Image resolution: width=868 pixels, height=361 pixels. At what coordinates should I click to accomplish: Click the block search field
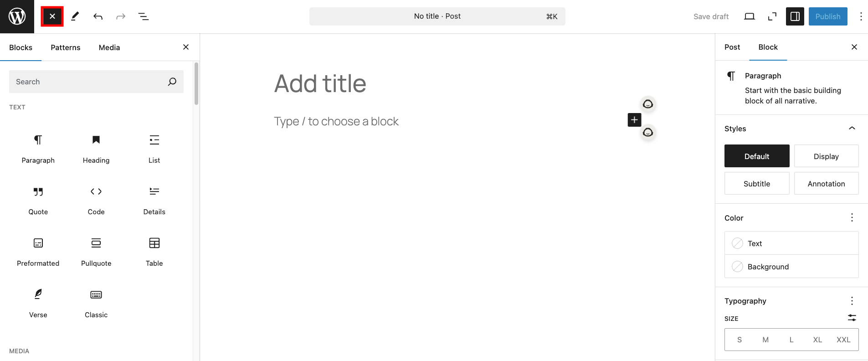(91, 81)
